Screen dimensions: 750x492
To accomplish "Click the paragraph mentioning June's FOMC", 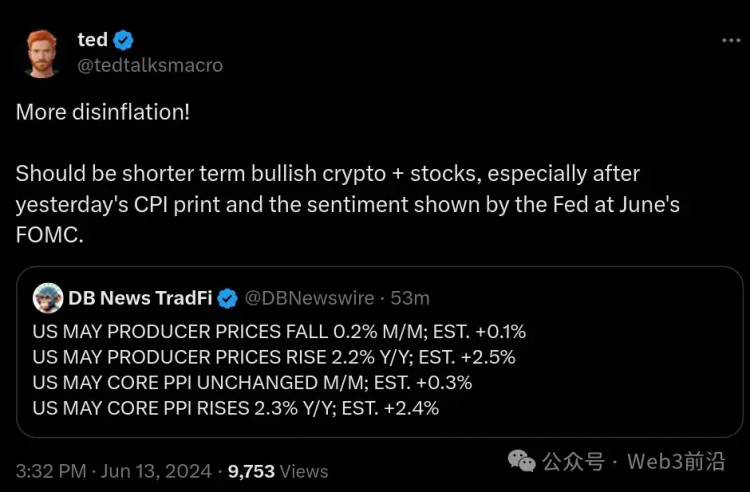I will [348, 204].
